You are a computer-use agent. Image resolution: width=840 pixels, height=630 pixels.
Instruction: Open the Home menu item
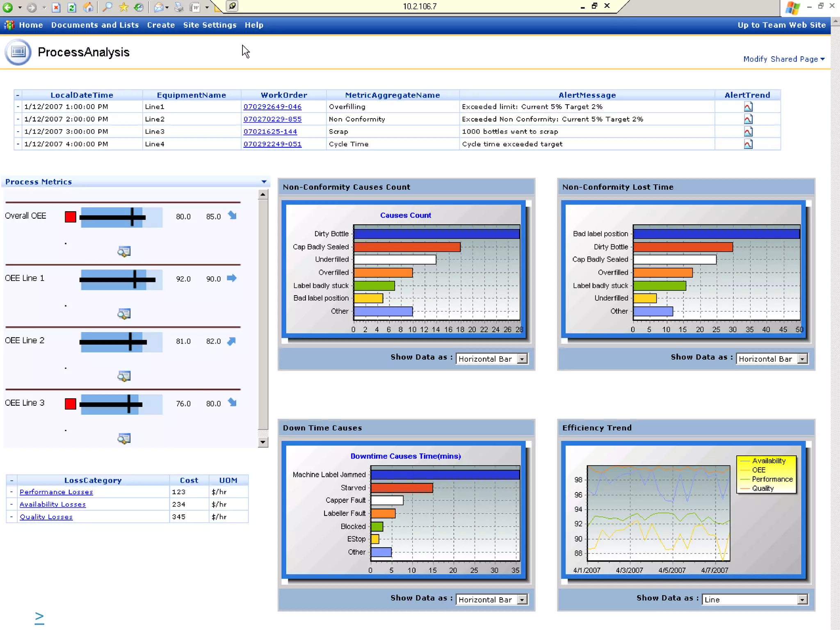coord(31,25)
